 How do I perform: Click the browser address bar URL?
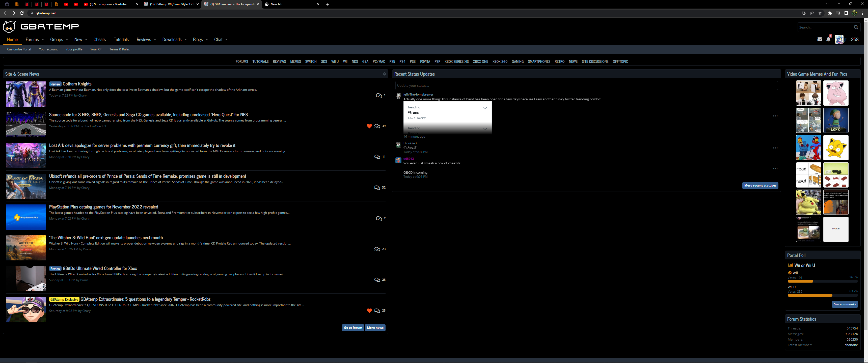[x=46, y=13]
